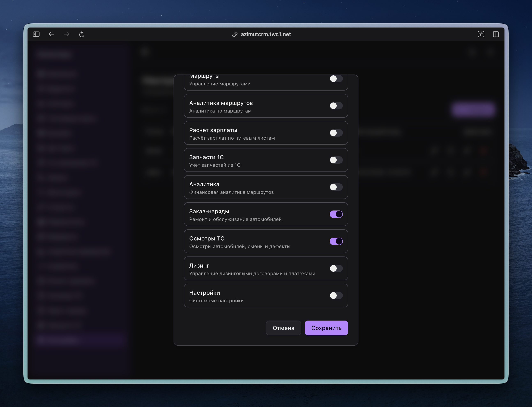This screenshot has width=532, height=407.
Task: Turn on the Расчет зарплаты switch
Action: pos(336,133)
